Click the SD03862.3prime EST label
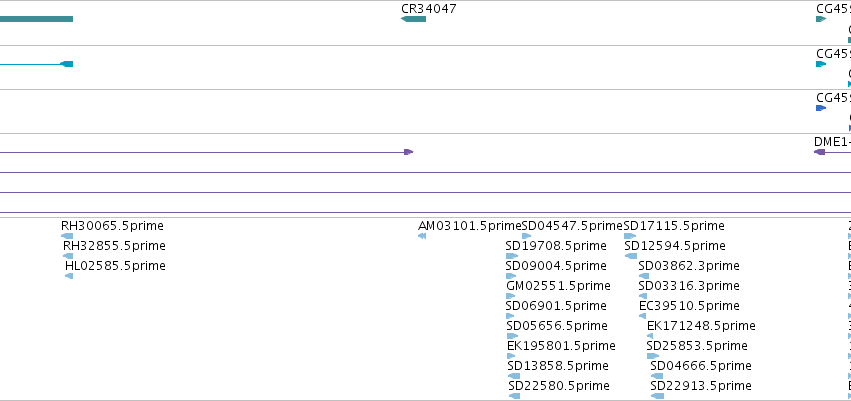The height and width of the screenshot is (401, 851). coord(689,265)
